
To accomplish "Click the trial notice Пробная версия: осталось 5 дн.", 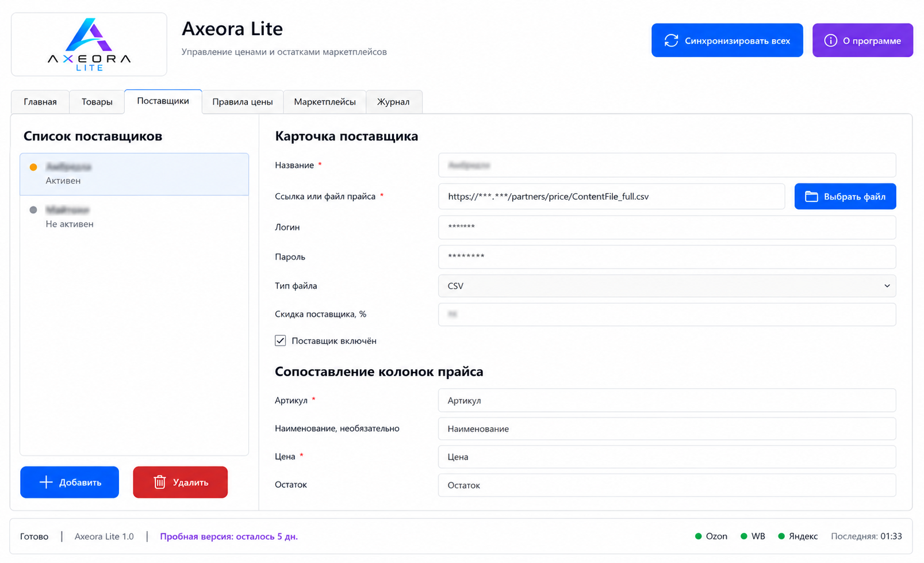I will pyautogui.click(x=229, y=537).
